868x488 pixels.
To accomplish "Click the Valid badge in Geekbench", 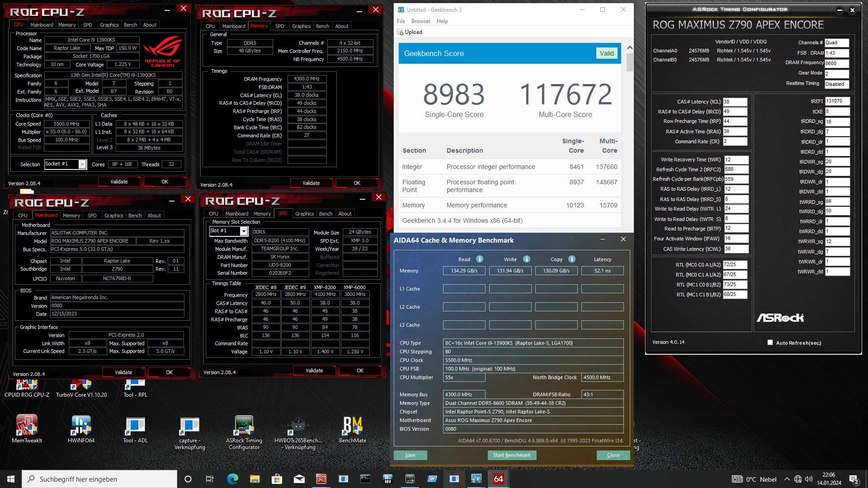I will click(607, 53).
